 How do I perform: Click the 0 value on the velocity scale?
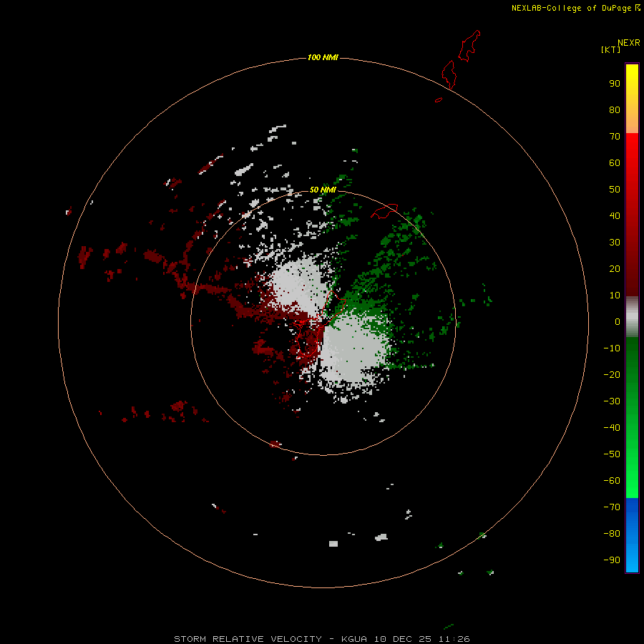(x=618, y=322)
